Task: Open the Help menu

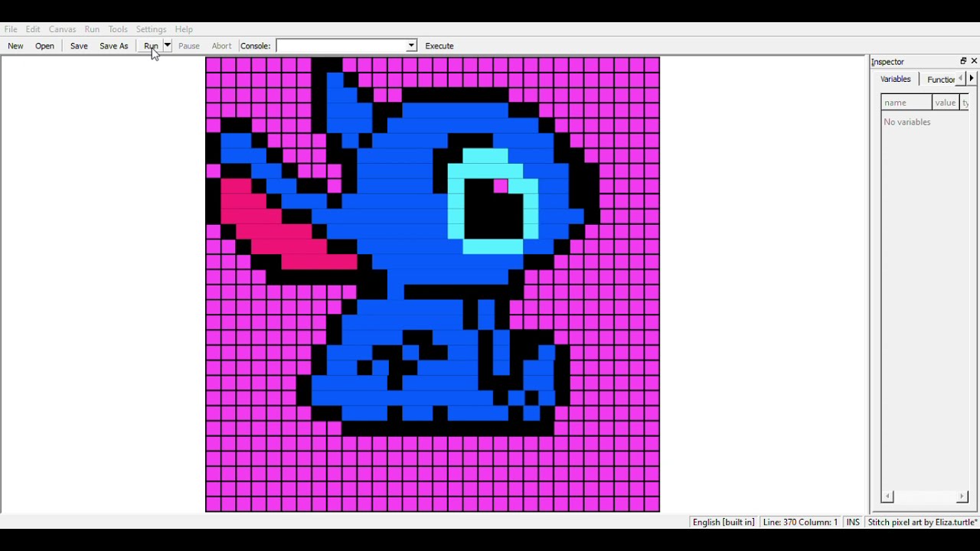Action: coord(184,29)
